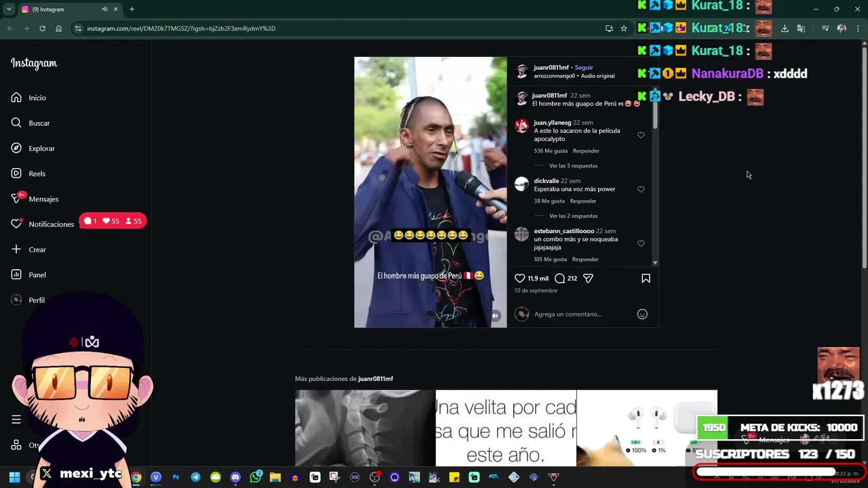Image resolution: width=868 pixels, height=488 pixels.
Task: Bookmark this page with star icon
Action: pos(624,28)
